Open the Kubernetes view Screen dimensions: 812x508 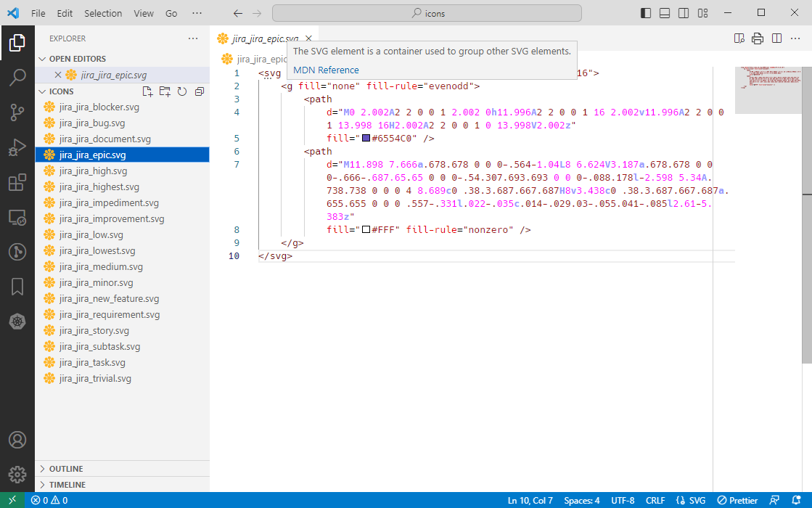pyautogui.click(x=17, y=321)
